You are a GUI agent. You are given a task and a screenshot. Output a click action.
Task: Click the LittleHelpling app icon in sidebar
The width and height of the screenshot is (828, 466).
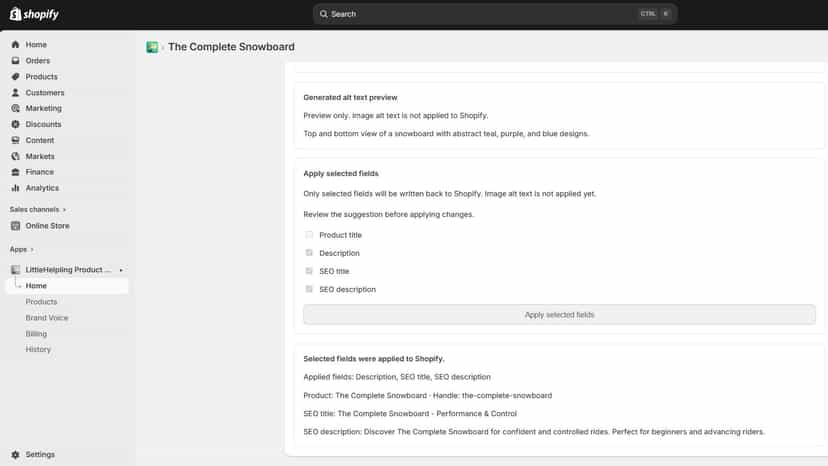click(15, 269)
